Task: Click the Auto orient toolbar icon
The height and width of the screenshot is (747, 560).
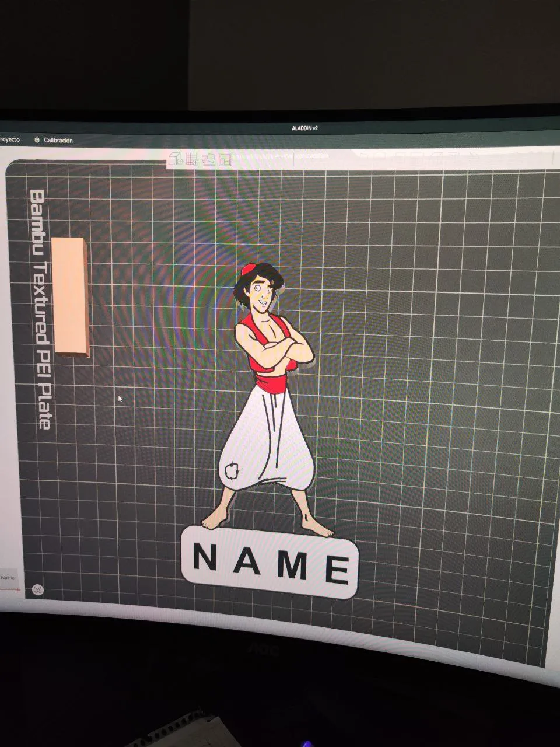Action: tap(209, 159)
